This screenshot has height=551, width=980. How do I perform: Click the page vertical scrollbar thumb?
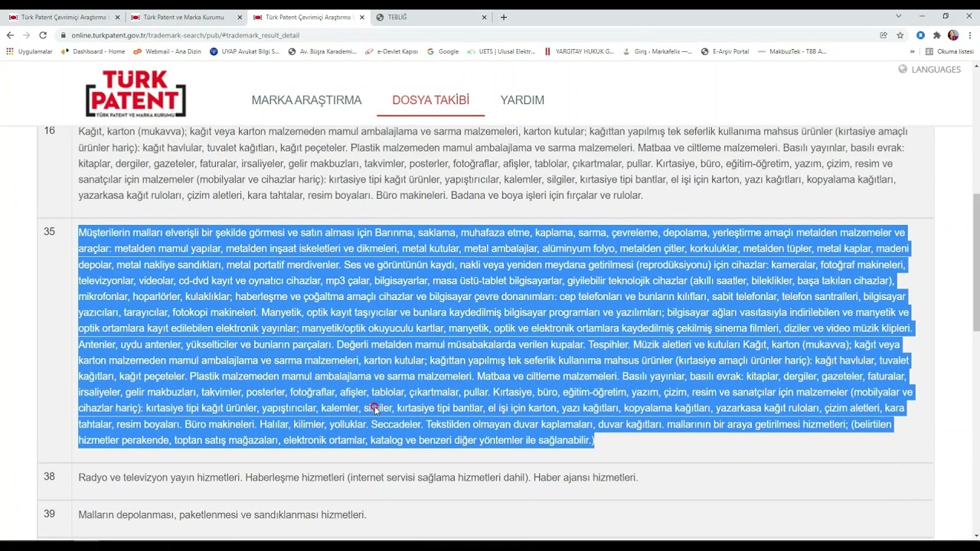(975, 262)
